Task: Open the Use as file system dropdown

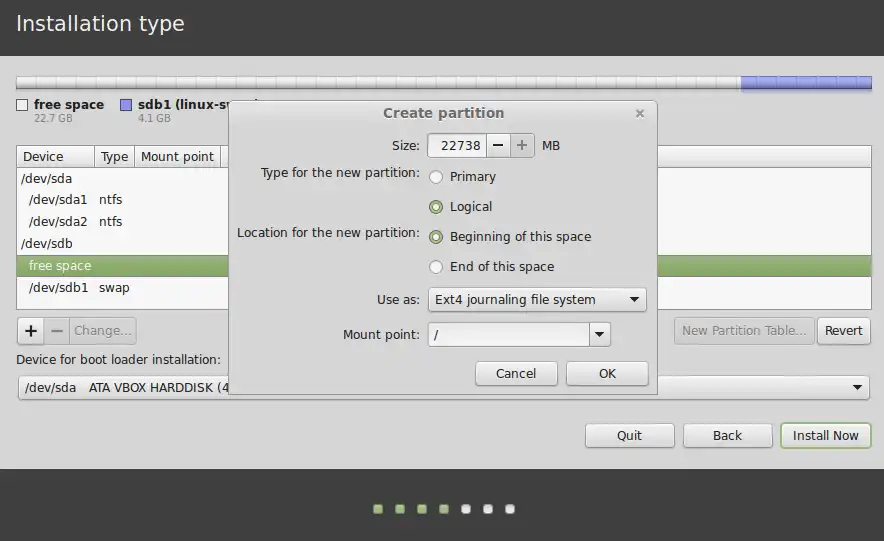Action: 537,300
